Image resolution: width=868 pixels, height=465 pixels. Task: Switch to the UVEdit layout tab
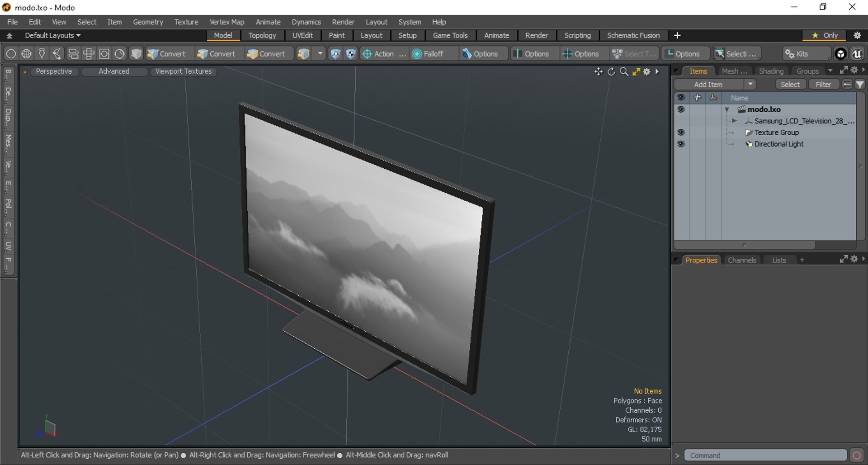[302, 35]
